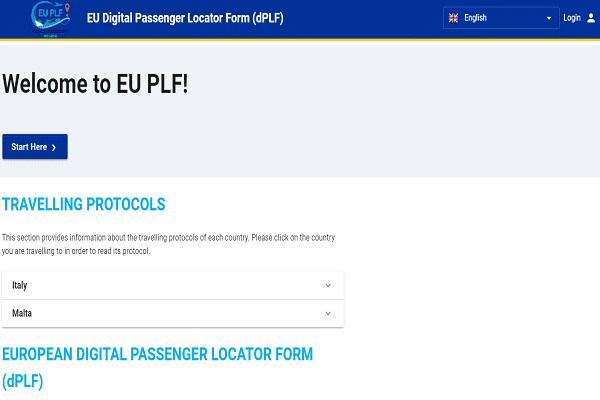Click the chevron icon on the Malta row
600x400 pixels.
[x=328, y=313]
